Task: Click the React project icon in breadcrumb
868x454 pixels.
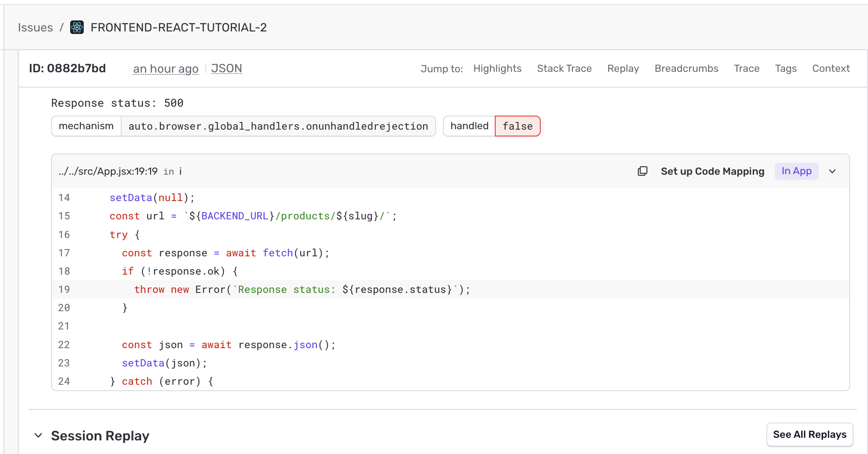Action: (77, 27)
